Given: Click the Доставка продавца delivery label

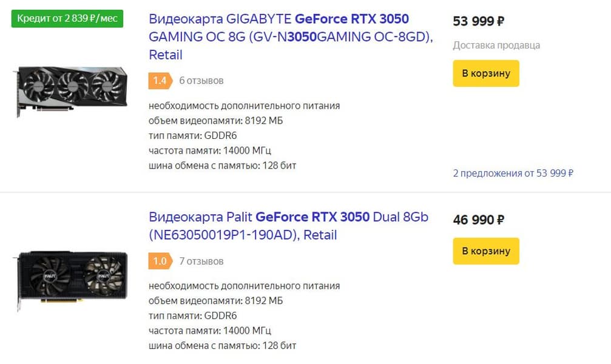Looking at the screenshot, I should pyautogui.click(x=496, y=45).
